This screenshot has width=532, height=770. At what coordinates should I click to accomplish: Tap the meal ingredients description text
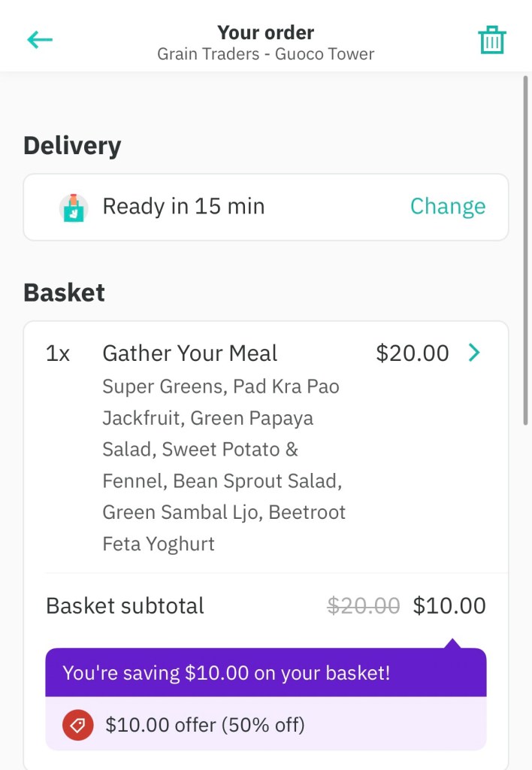pyautogui.click(x=224, y=465)
